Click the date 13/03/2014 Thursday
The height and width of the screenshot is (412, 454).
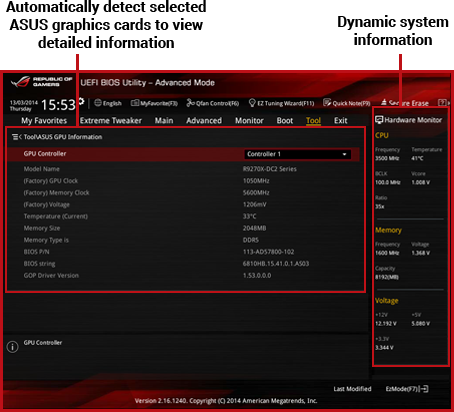(x=24, y=105)
